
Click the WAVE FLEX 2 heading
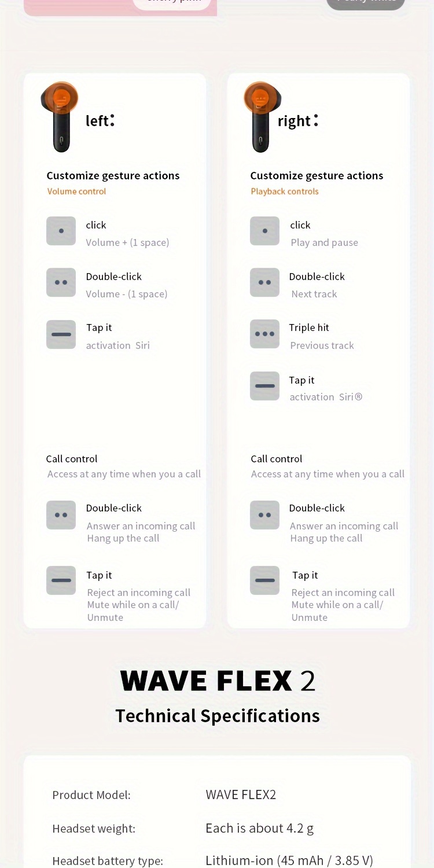[218, 681]
